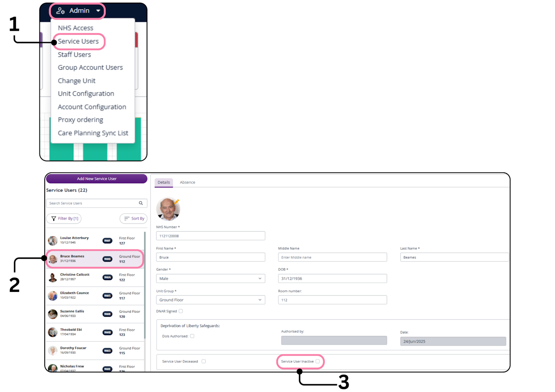
Task: Expand the Gender dropdown showing Male
Action: 211,279
